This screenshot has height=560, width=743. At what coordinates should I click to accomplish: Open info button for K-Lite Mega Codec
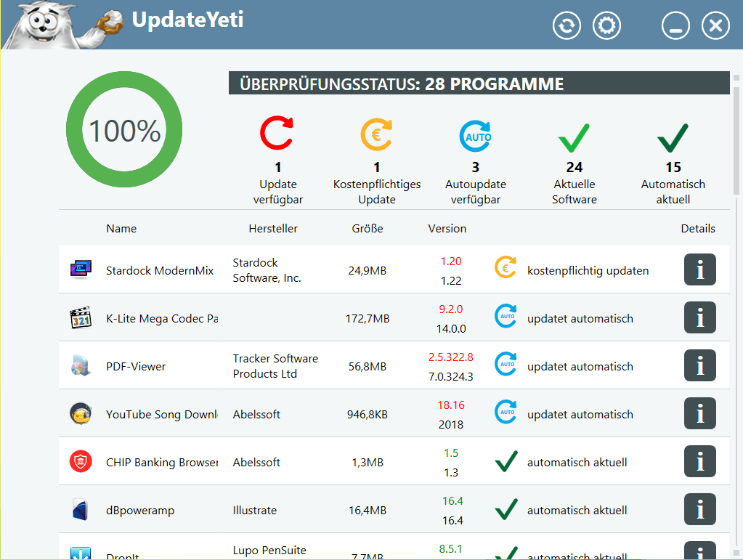point(699,318)
